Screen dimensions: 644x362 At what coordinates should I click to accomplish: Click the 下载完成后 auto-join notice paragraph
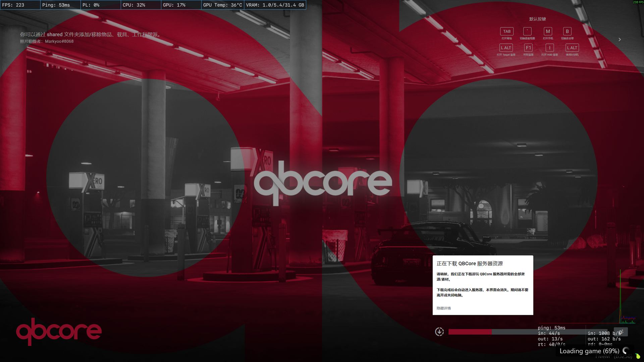click(x=482, y=293)
